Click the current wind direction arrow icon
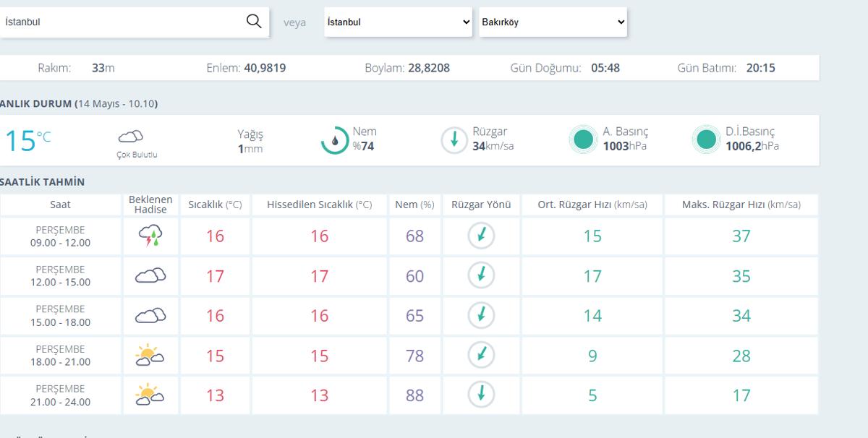 tap(454, 140)
